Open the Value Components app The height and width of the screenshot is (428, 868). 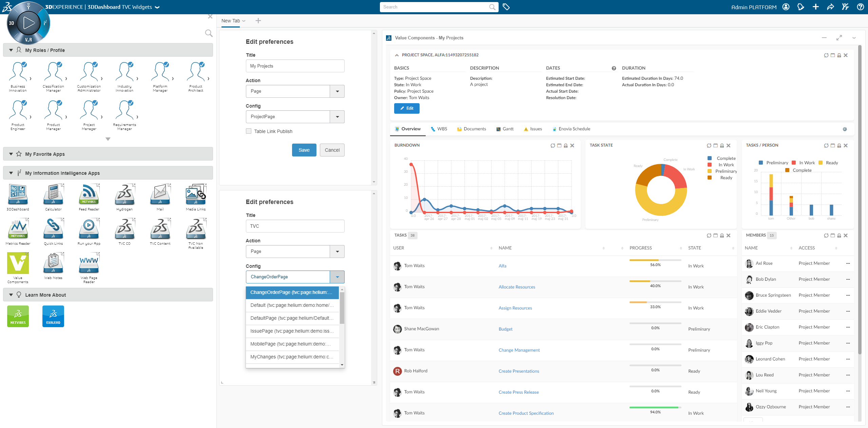[18, 263]
